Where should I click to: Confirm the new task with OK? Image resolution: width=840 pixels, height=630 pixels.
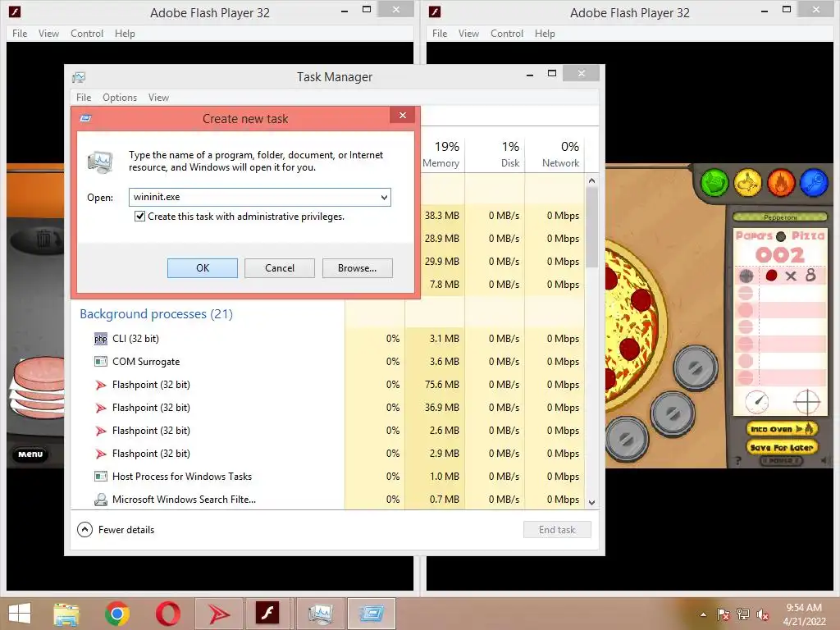(x=203, y=268)
